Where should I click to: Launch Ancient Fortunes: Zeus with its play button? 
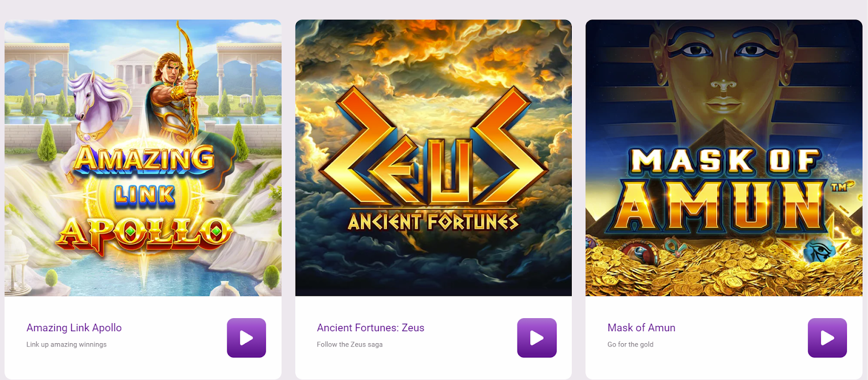[537, 338]
